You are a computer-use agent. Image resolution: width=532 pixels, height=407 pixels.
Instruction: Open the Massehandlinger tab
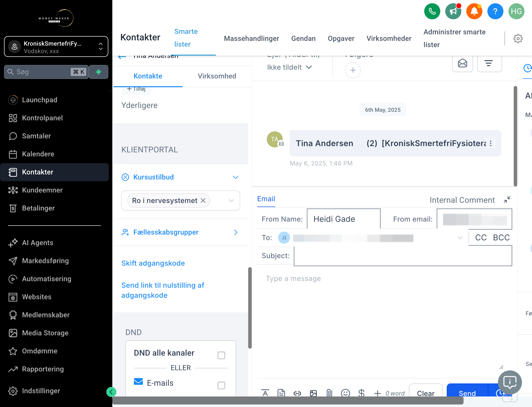(x=251, y=39)
